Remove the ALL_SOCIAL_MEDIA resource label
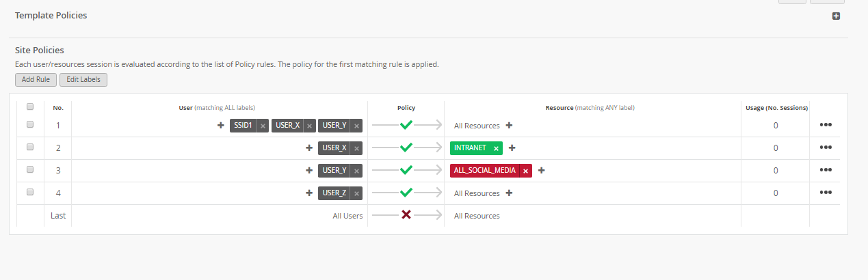 point(525,171)
